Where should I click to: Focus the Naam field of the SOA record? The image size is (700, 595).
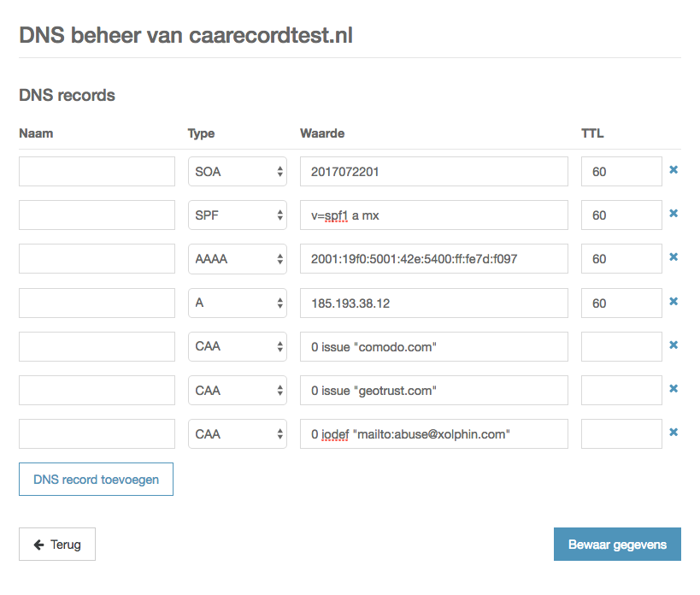click(x=96, y=170)
